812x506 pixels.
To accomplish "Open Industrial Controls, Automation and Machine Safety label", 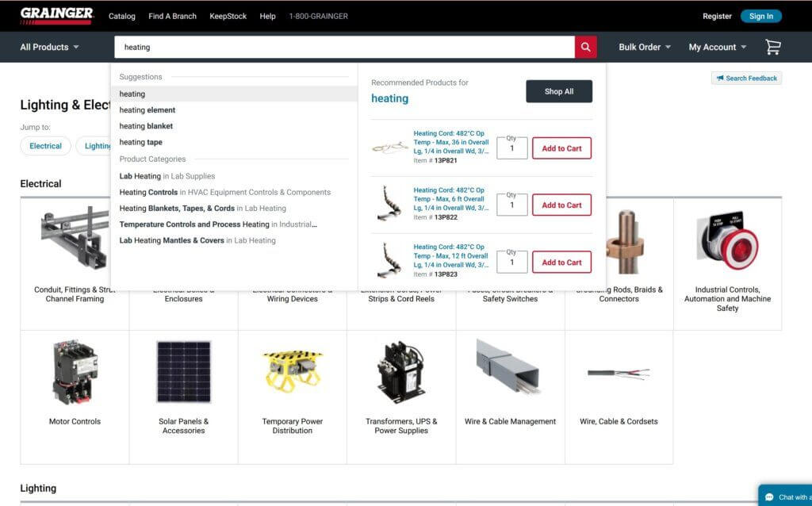I will click(728, 299).
